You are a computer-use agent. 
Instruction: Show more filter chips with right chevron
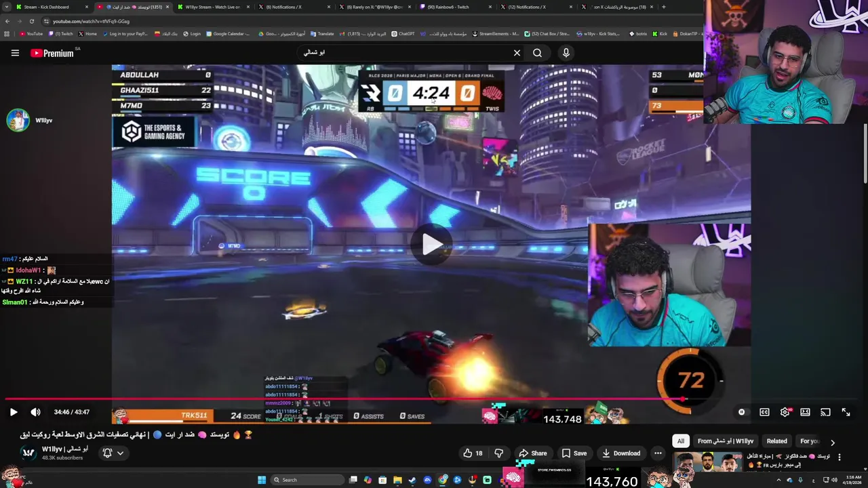[x=833, y=442]
